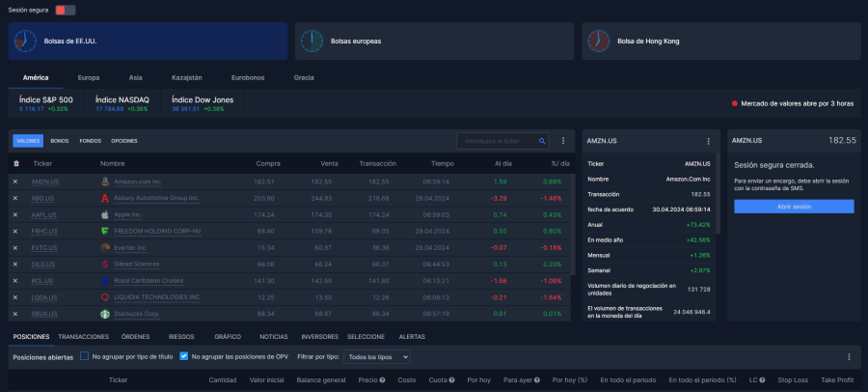Select the BONOS filter
868x392 pixels.
[60, 141]
